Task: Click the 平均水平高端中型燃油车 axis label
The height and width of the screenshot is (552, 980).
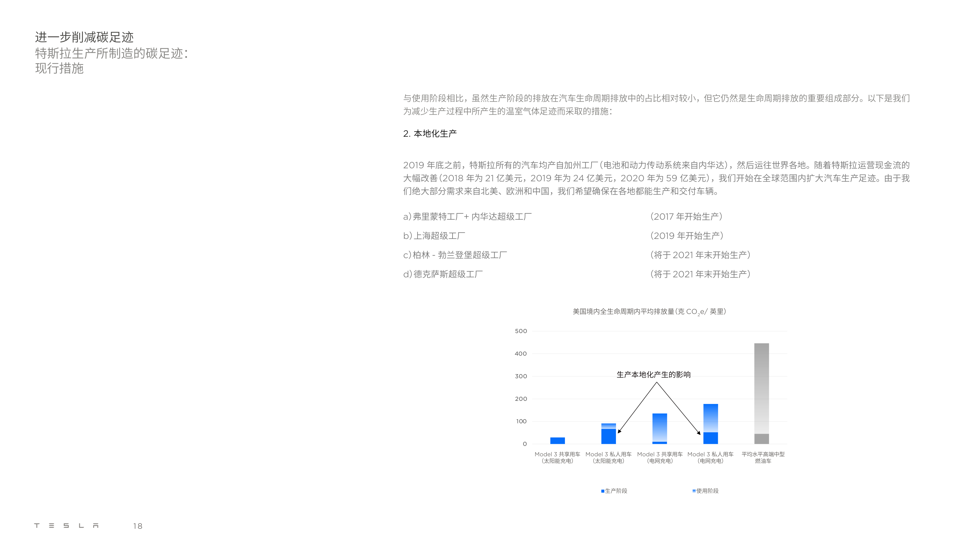Action: tap(763, 457)
